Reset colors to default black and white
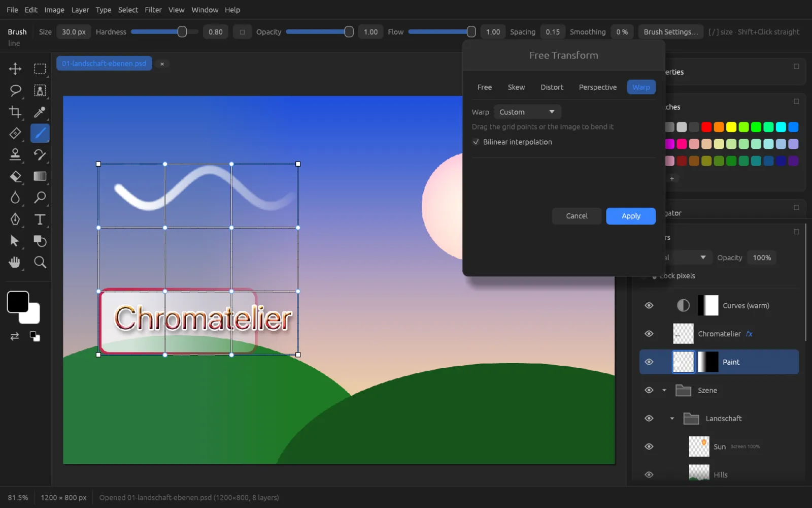This screenshot has width=812, height=508. (x=35, y=336)
